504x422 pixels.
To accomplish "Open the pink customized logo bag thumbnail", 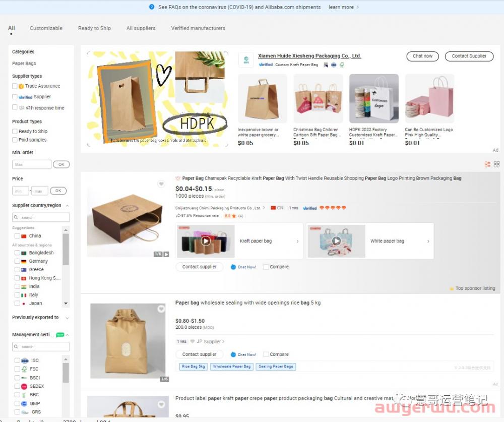I will 429,98.
